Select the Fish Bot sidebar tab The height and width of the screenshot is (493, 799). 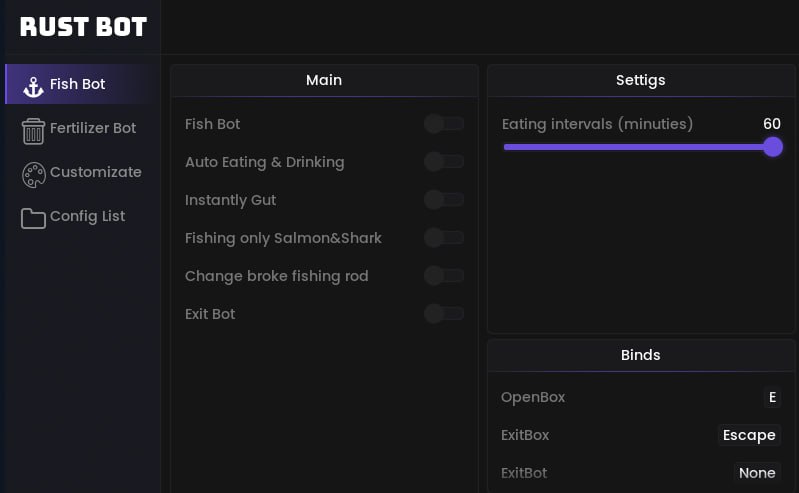(78, 84)
